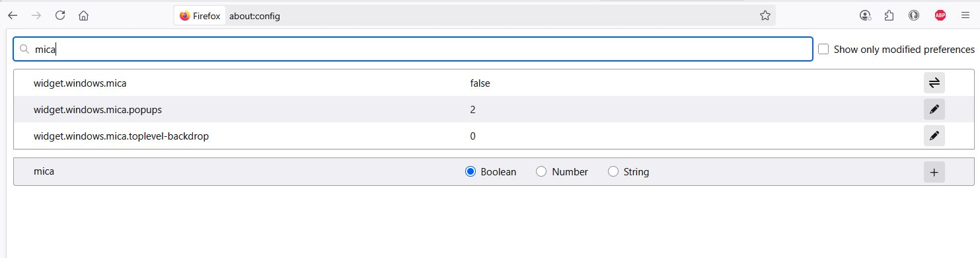Open the Firefox home page

click(x=83, y=16)
